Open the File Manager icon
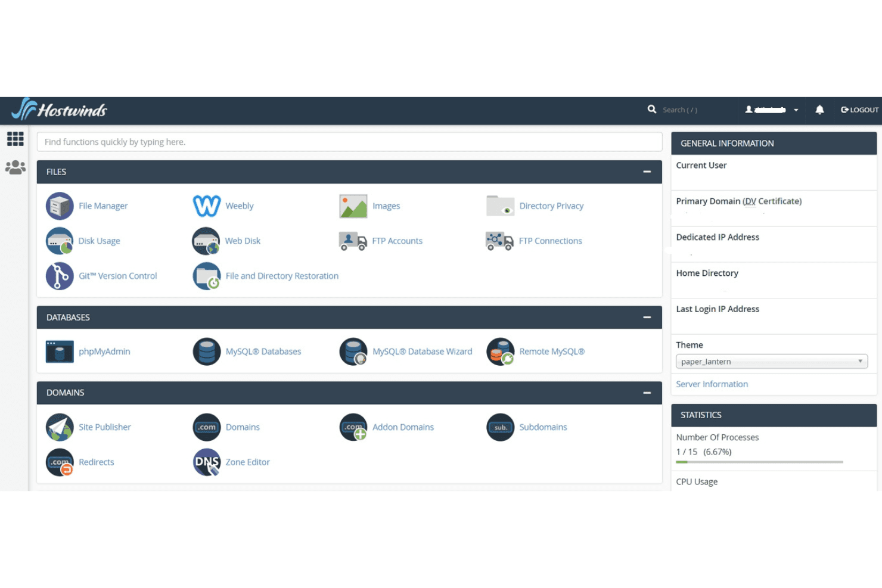Screen dimensions: 882x588 [x=60, y=206]
